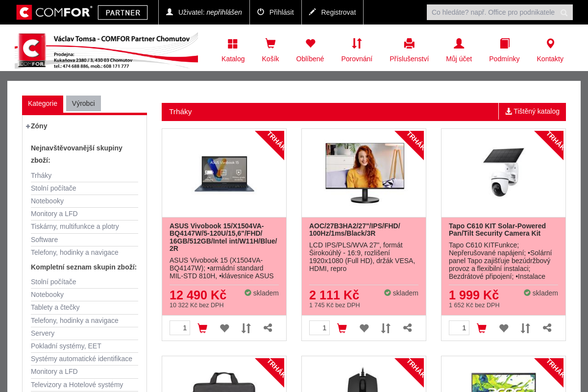This screenshot has height=392, width=588.
Task: Click the price 2 111 Kč
Action: tap(334, 295)
